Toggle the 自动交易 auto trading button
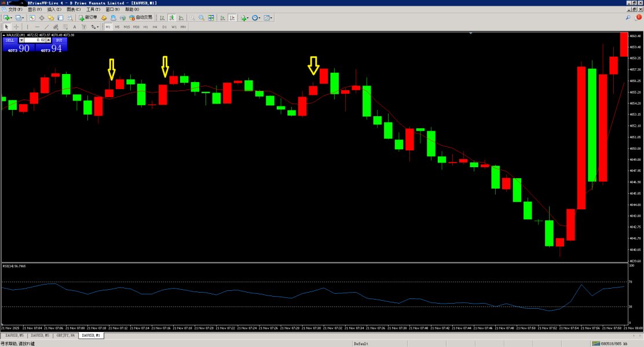This screenshot has height=347, width=644. pyautogui.click(x=141, y=17)
